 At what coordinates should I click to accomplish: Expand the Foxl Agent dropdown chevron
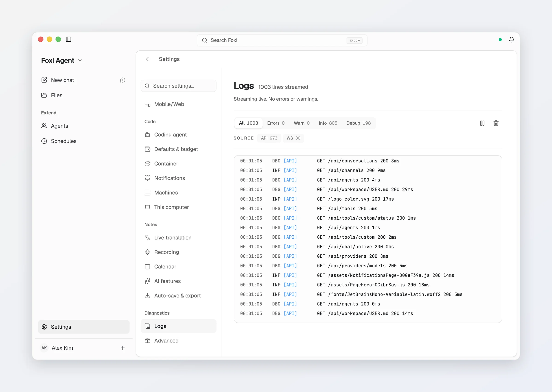tap(80, 60)
